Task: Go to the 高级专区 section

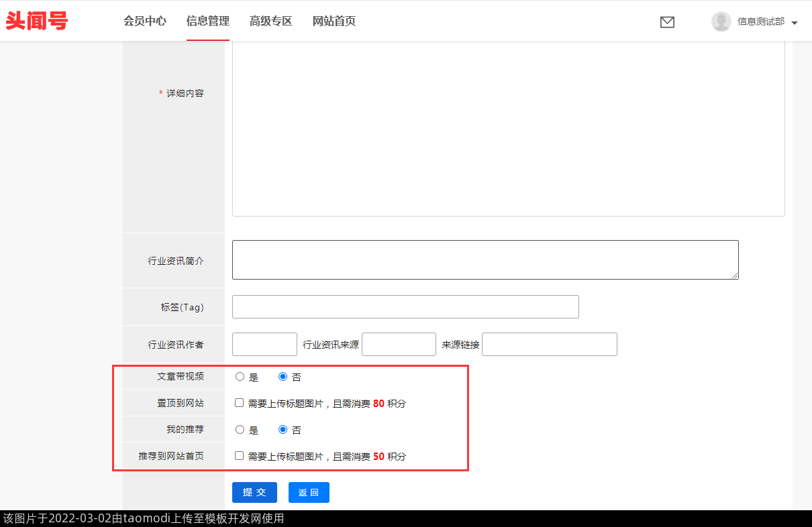Action: click(271, 21)
